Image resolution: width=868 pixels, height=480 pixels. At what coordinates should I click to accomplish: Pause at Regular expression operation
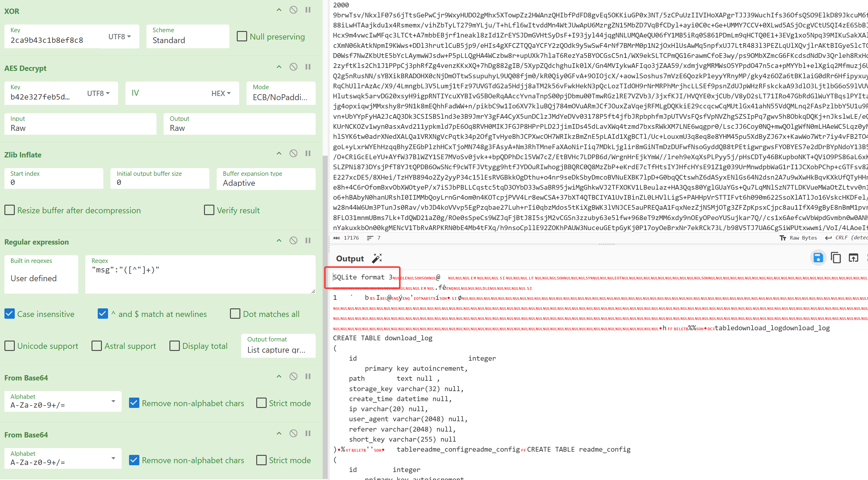308,240
